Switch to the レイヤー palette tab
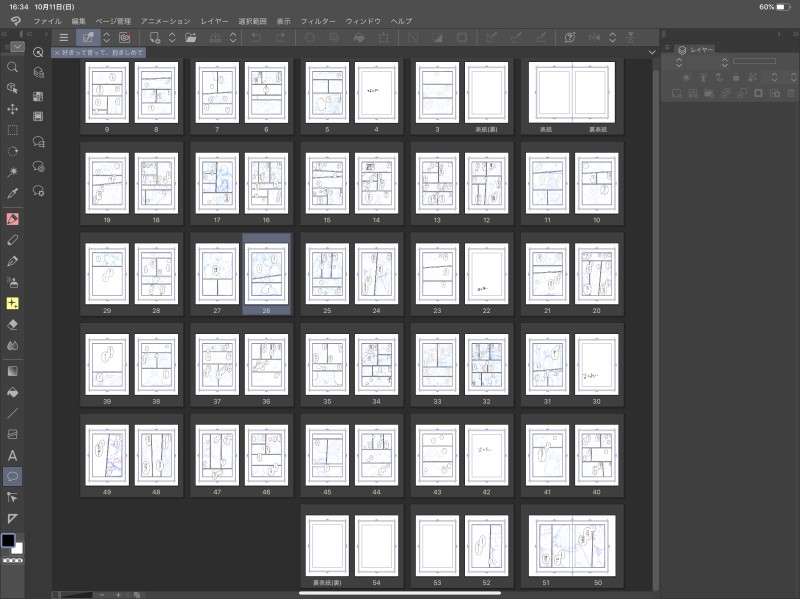800x599 pixels. [x=695, y=49]
